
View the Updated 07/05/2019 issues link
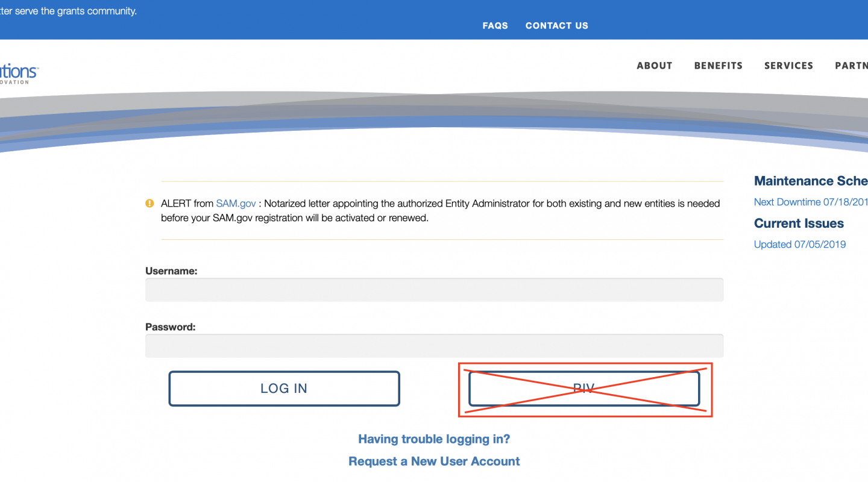799,244
